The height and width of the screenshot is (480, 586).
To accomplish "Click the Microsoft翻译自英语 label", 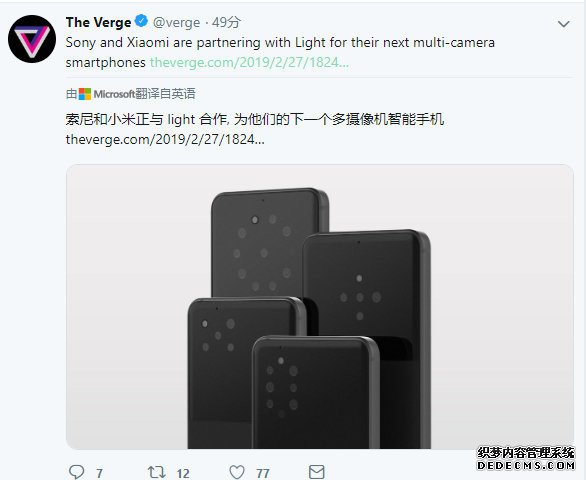I will [144, 94].
